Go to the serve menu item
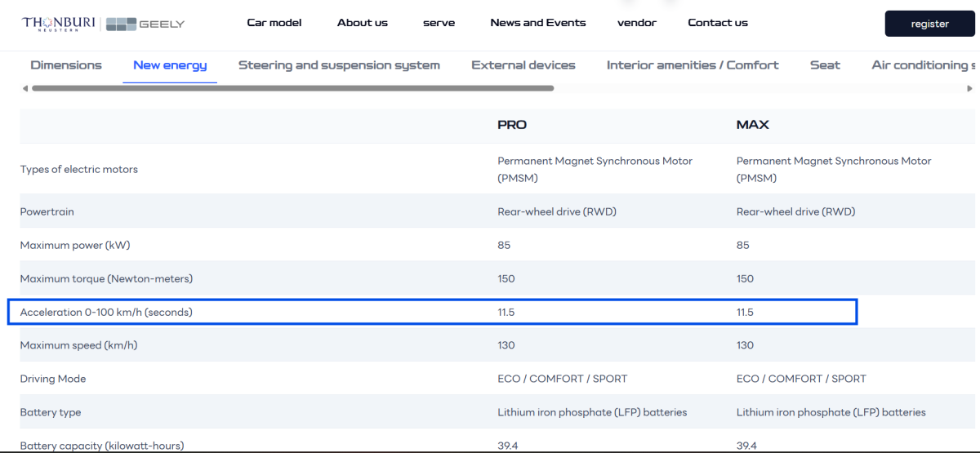 (439, 23)
